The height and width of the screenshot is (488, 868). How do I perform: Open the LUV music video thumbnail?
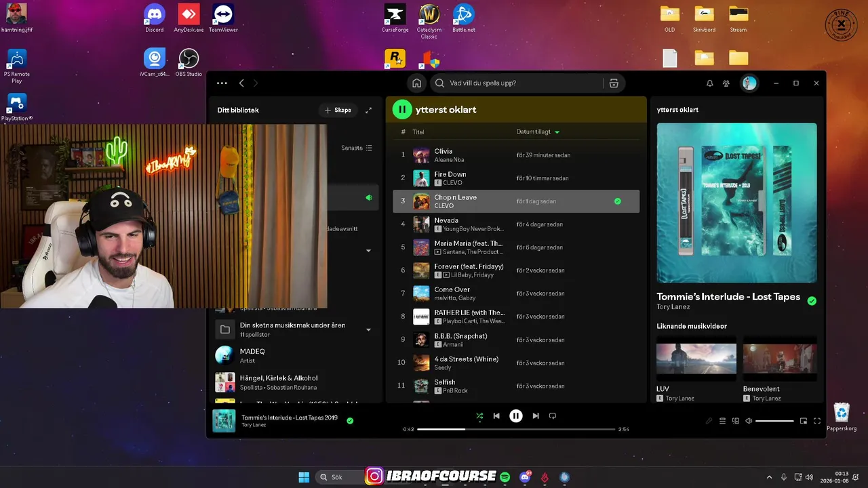(696, 358)
